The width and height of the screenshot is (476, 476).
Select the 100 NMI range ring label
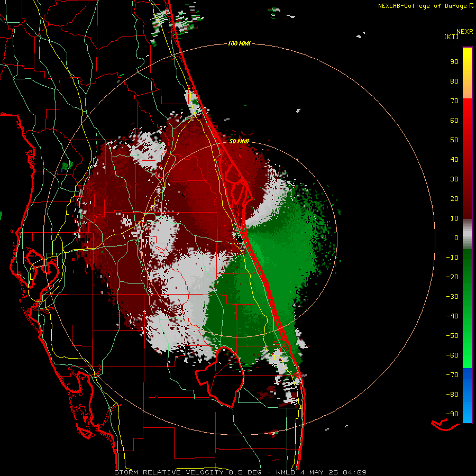pyautogui.click(x=239, y=44)
